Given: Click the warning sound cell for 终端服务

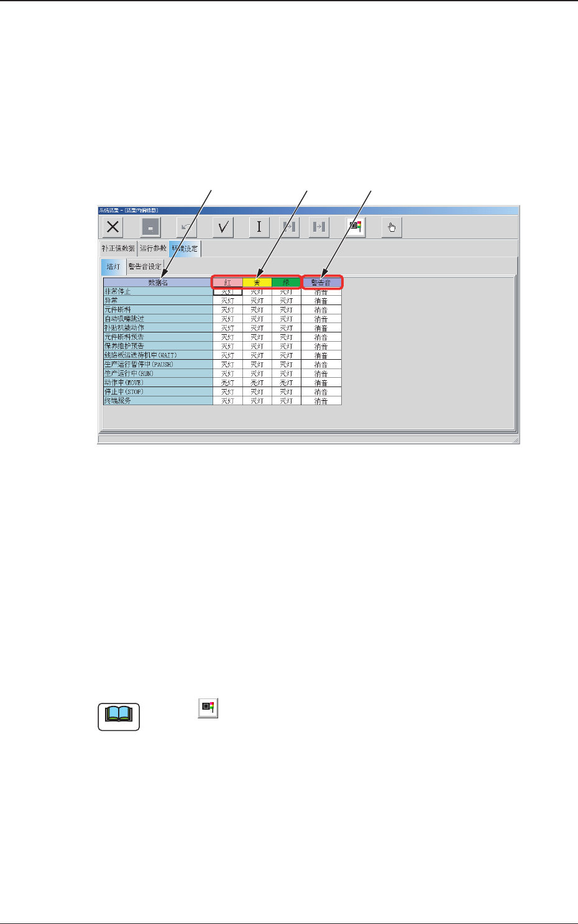Looking at the screenshot, I should (x=321, y=401).
